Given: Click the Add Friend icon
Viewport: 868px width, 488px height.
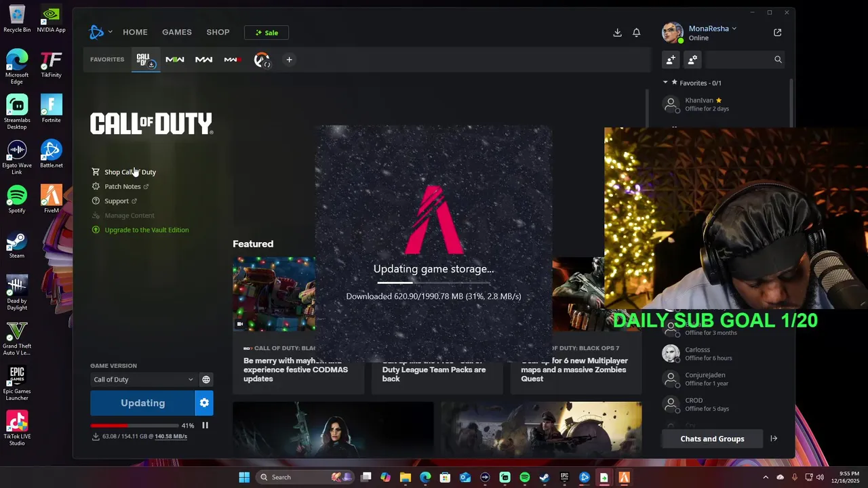Looking at the screenshot, I should coord(671,60).
